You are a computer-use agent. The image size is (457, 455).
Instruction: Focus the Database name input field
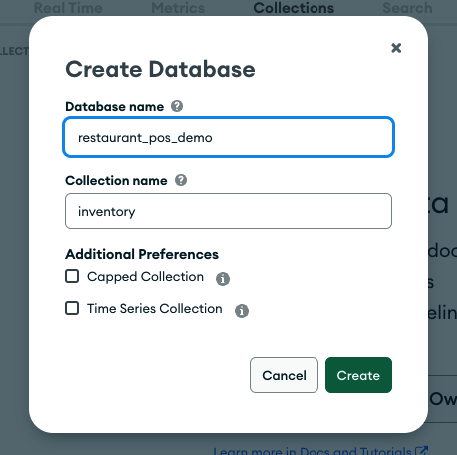(228, 137)
